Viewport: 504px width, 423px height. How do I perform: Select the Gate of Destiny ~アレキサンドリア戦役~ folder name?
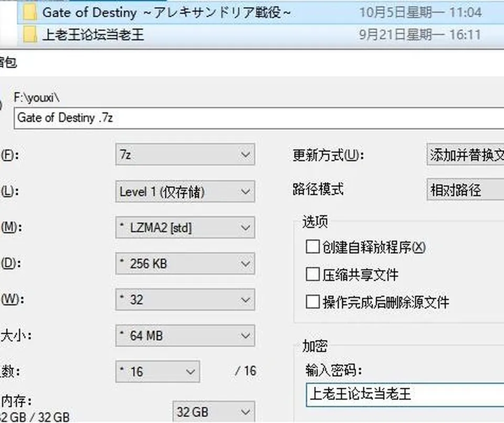[x=166, y=13]
